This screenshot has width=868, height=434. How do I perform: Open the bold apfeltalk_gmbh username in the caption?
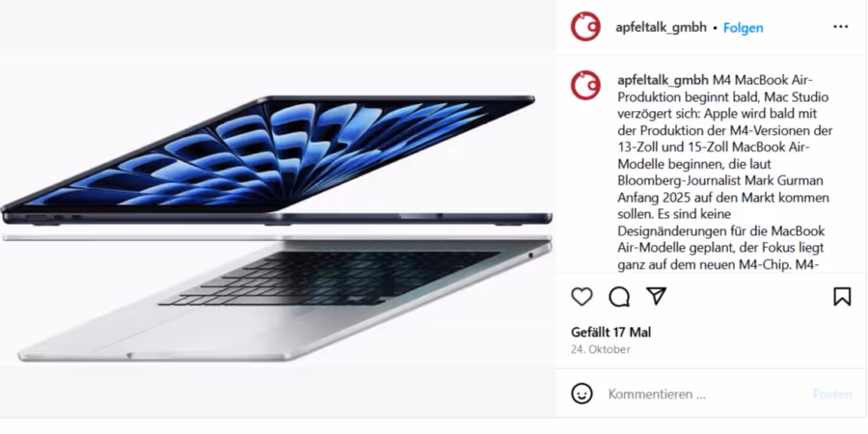(x=663, y=80)
